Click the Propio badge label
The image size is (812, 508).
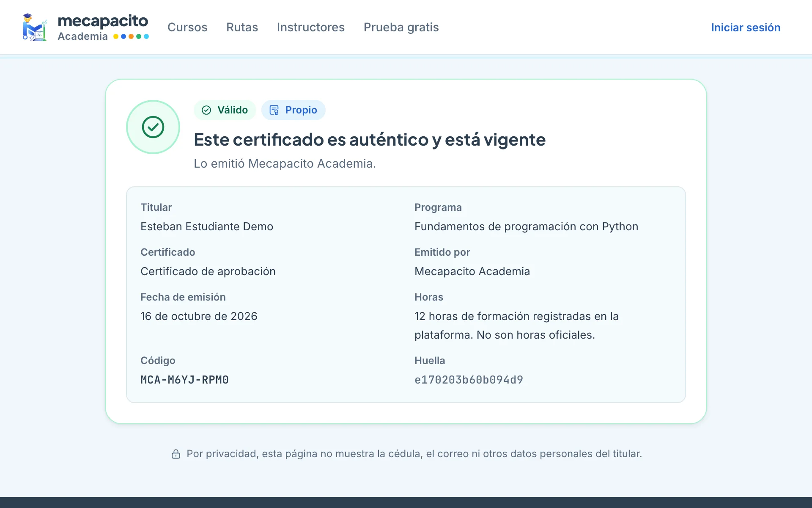tap(301, 110)
